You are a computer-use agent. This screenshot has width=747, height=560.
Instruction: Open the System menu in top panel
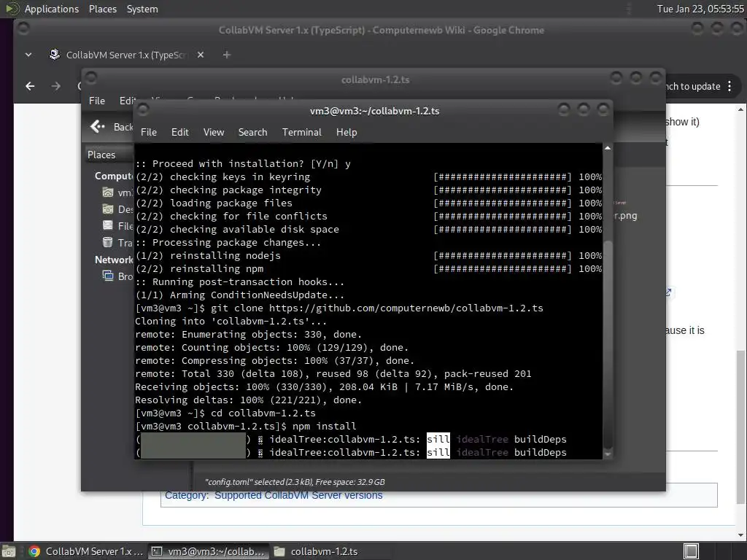pyautogui.click(x=142, y=9)
